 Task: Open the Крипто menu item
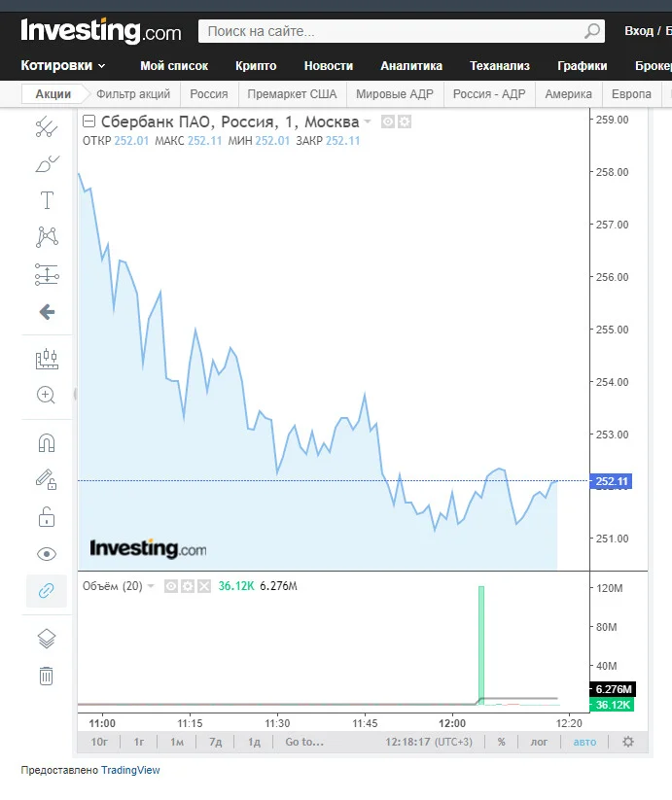256,66
